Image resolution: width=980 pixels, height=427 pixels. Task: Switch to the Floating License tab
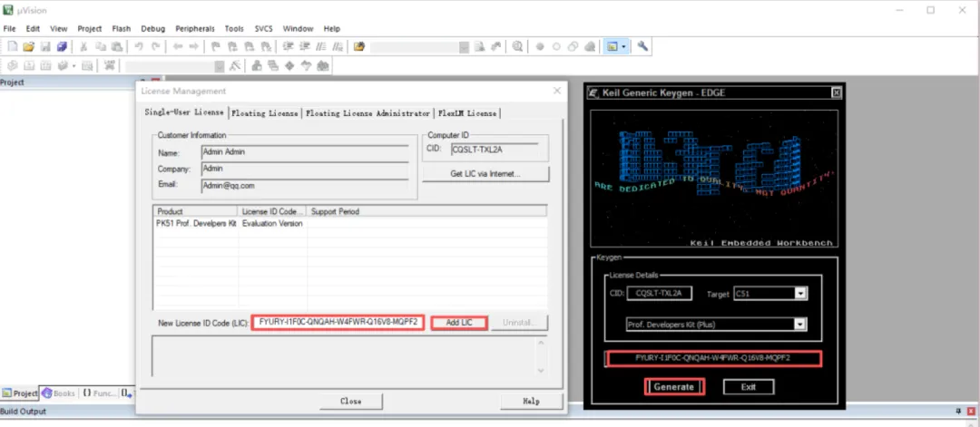point(265,113)
